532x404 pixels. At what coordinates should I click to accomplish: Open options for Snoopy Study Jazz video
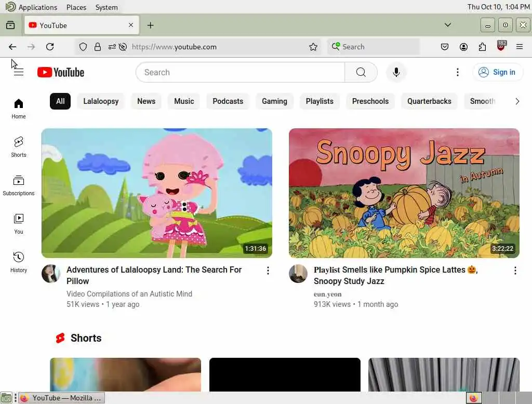point(515,271)
